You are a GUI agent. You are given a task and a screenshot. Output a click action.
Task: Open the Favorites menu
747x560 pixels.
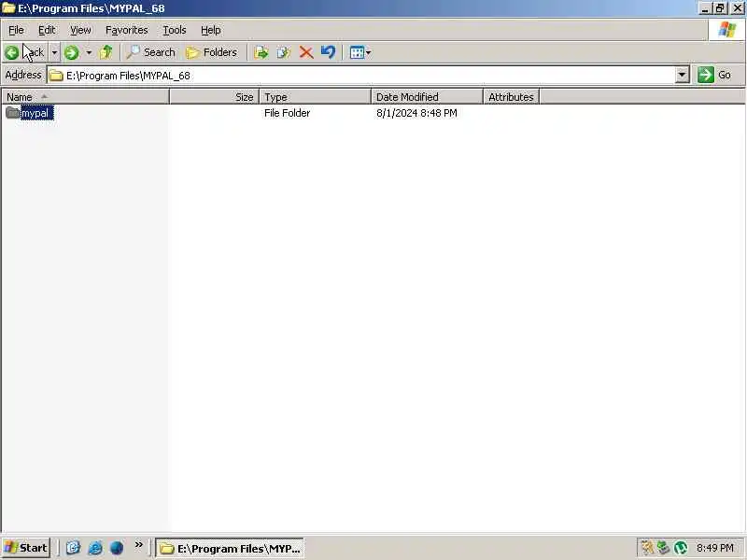click(x=127, y=30)
